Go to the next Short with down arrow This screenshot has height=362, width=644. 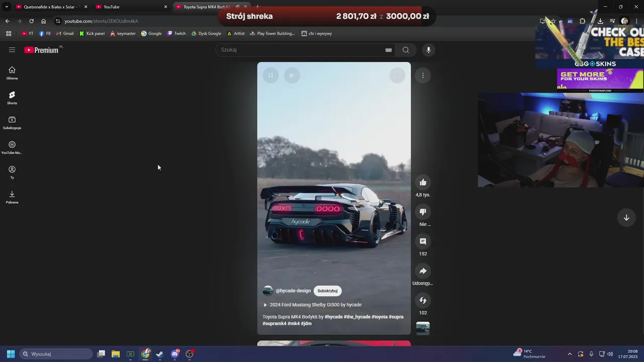(x=626, y=218)
